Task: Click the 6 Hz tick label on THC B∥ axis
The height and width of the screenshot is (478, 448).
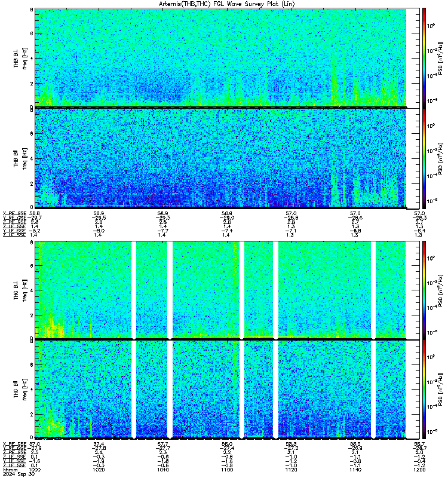Action: point(32,365)
